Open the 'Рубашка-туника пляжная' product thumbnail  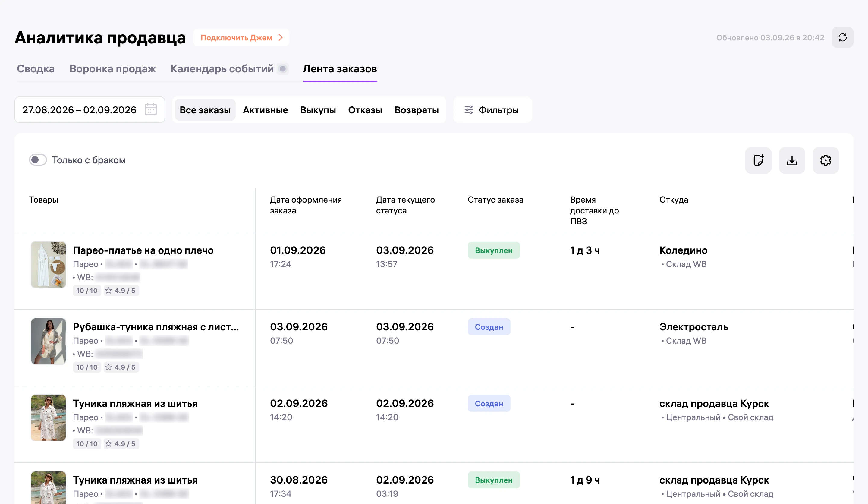(x=49, y=341)
